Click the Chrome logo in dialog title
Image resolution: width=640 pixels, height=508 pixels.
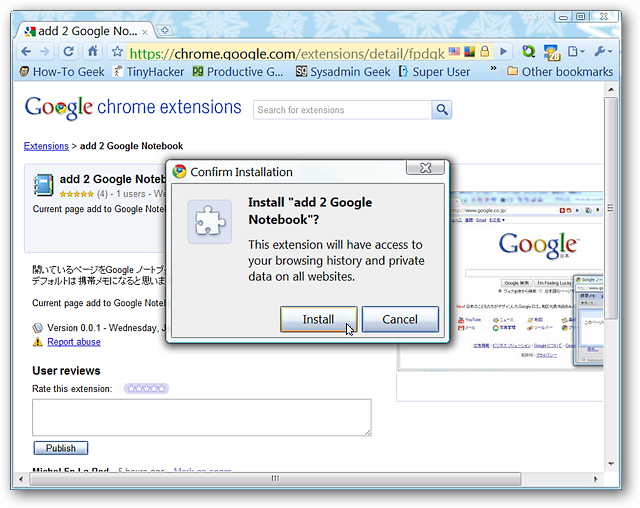(179, 172)
